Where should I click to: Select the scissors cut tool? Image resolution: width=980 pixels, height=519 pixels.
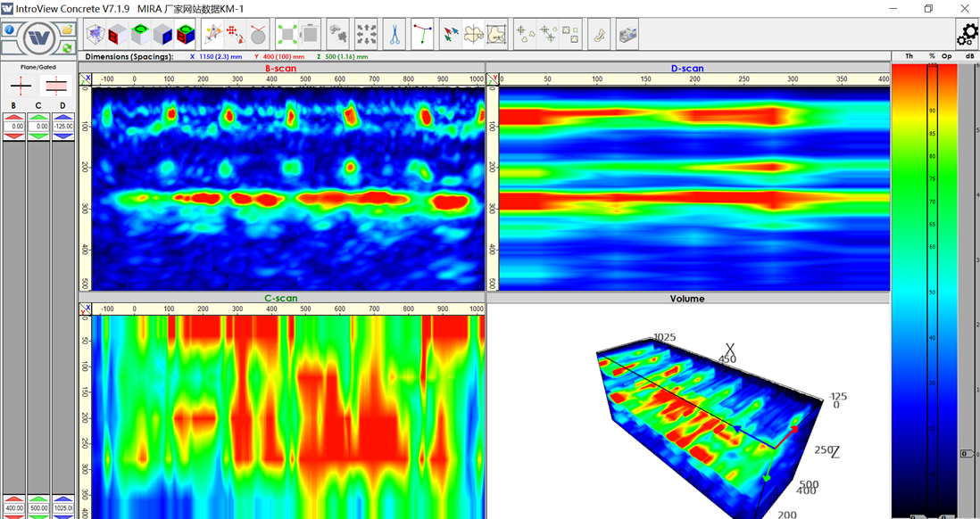pos(394,35)
